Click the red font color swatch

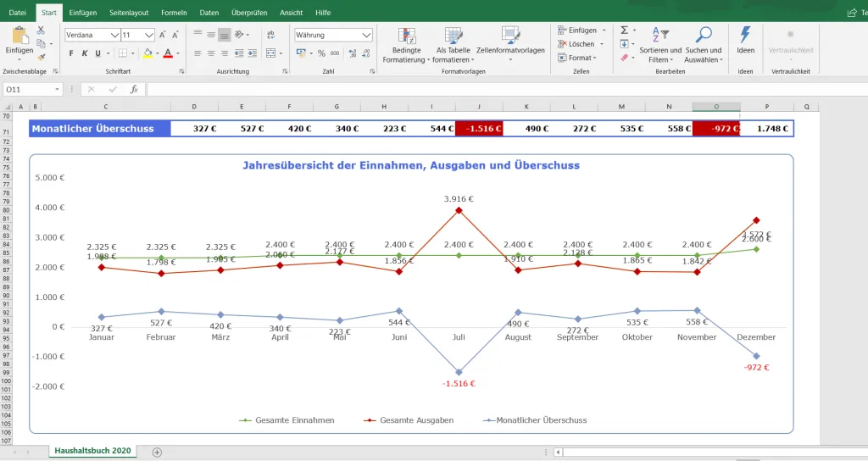tap(167, 53)
